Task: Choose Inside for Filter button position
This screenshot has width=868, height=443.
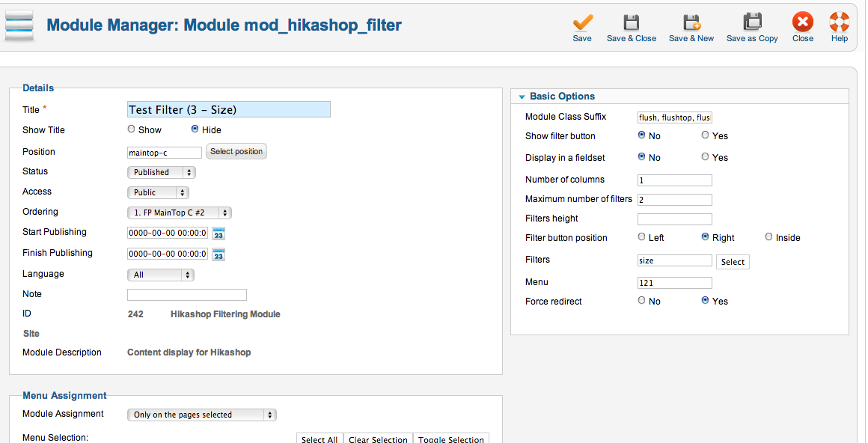Action: (x=768, y=237)
